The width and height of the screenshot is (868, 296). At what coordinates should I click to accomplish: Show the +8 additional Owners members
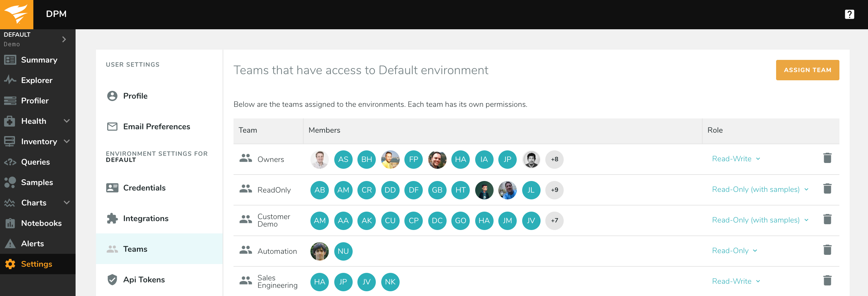[x=554, y=159]
